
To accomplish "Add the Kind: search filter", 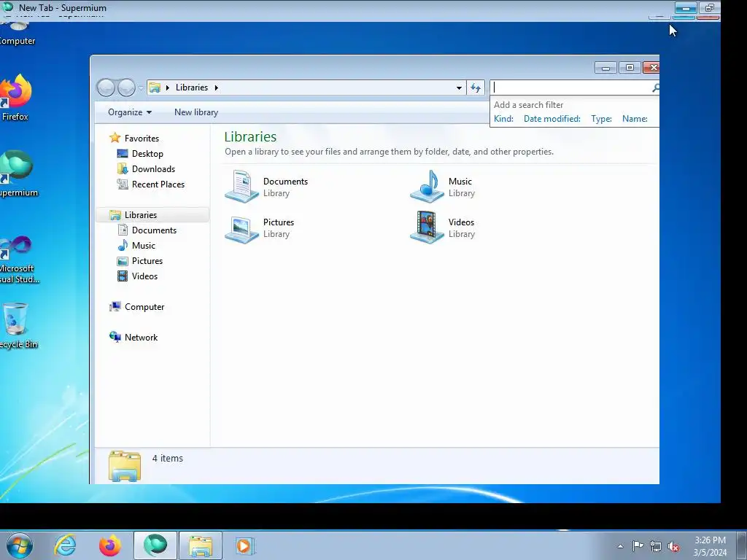I will pyautogui.click(x=503, y=119).
